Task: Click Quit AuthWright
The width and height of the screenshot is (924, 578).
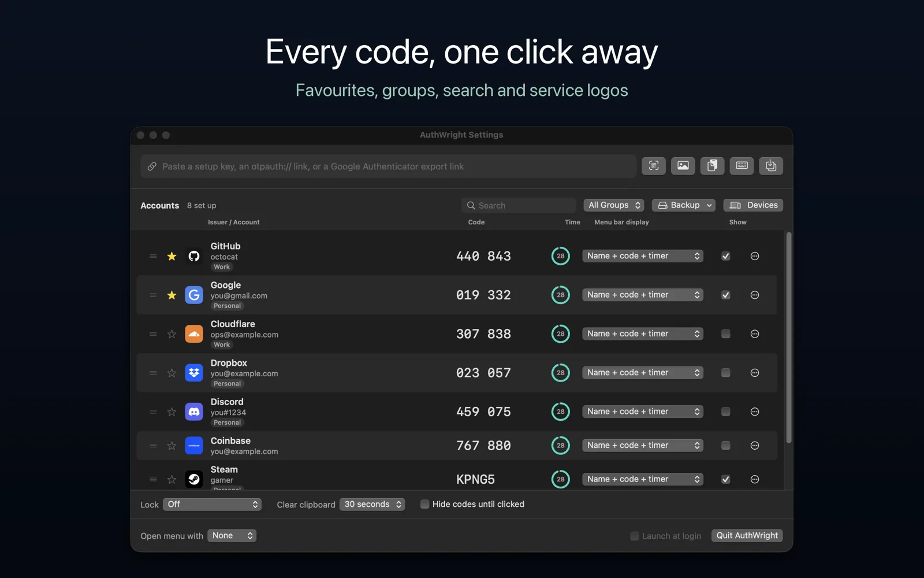Action: click(747, 536)
